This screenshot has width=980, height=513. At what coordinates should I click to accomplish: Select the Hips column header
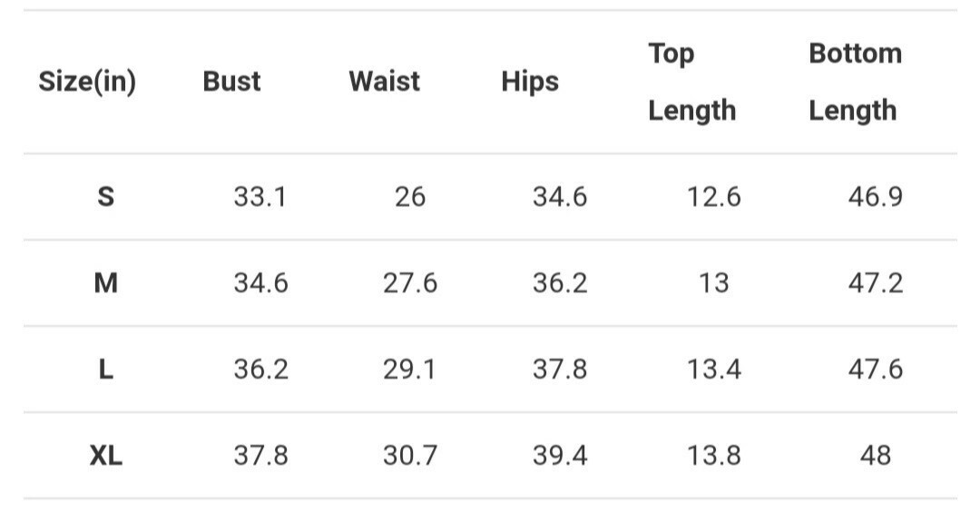pyautogui.click(x=530, y=82)
